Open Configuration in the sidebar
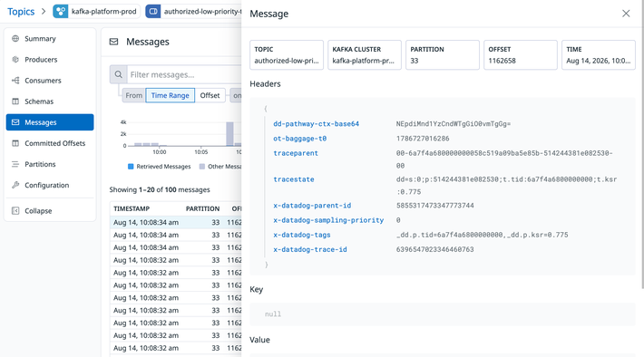 [50, 185]
